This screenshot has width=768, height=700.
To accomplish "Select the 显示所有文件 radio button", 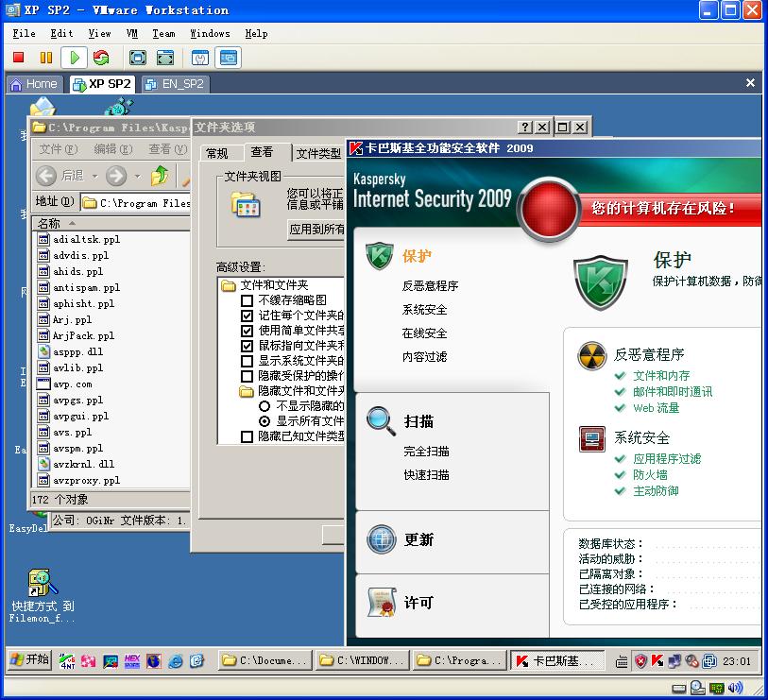I will [265, 421].
